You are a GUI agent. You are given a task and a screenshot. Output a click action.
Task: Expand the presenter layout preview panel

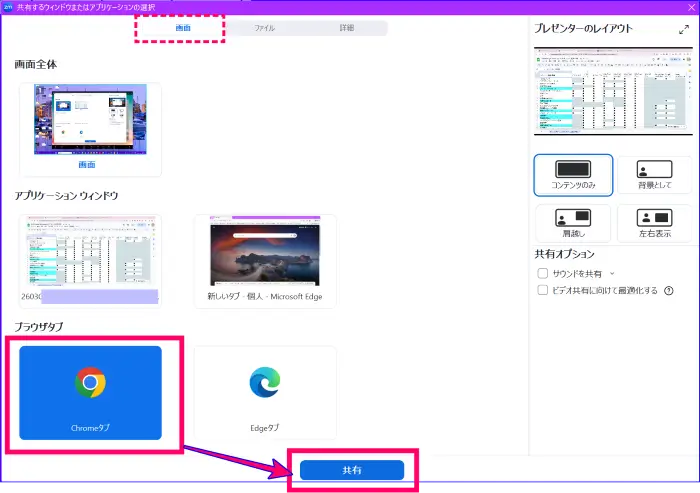(684, 30)
